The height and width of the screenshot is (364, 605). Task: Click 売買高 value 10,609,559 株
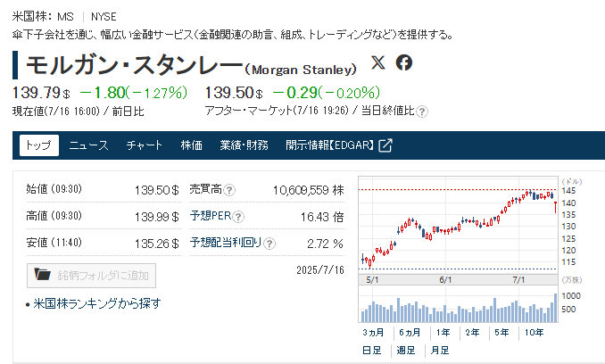308,191
